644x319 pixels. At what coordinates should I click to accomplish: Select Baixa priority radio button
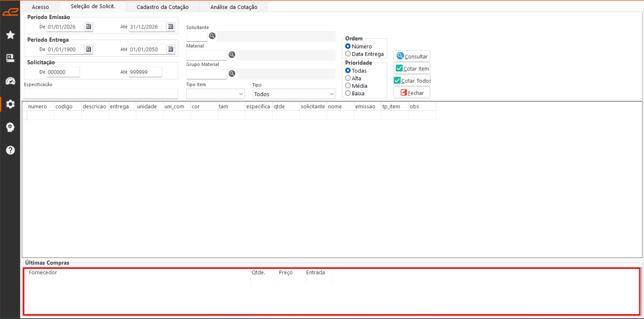pyautogui.click(x=348, y=93)
